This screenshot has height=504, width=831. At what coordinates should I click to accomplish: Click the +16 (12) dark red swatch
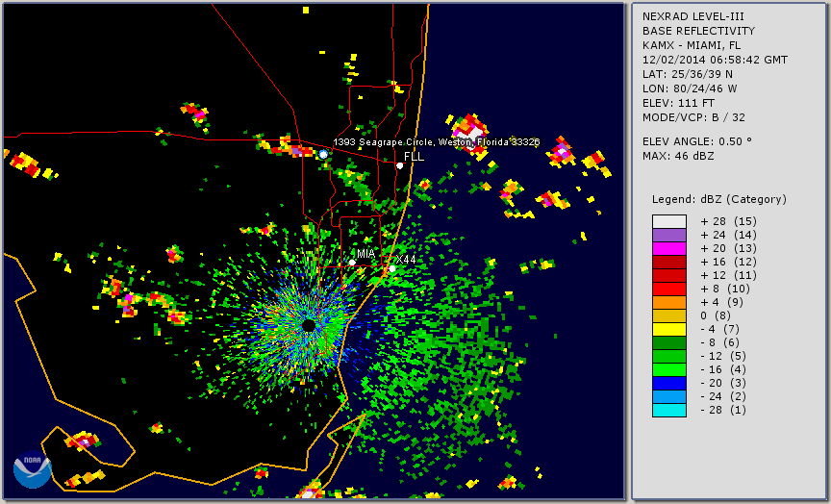[x=669, y=263]
